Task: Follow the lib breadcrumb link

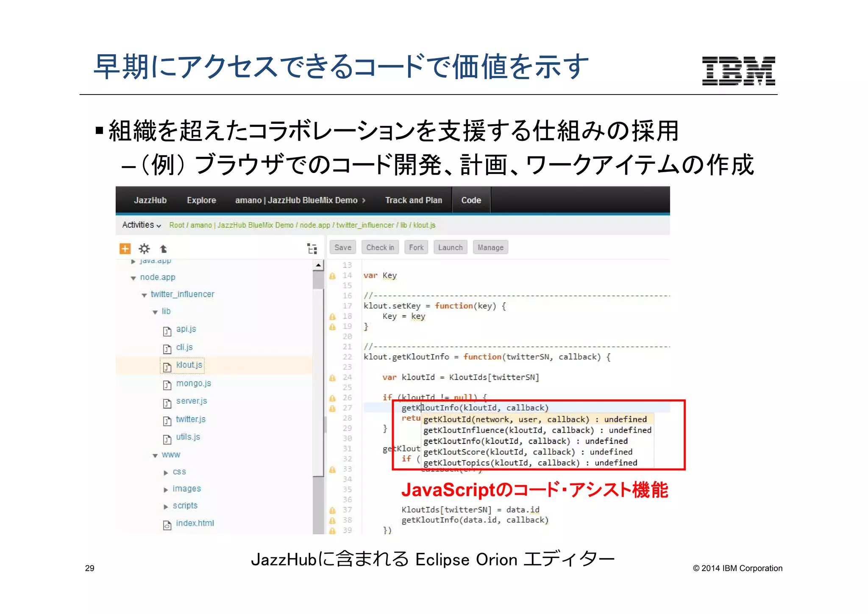Action: point(403,225)
